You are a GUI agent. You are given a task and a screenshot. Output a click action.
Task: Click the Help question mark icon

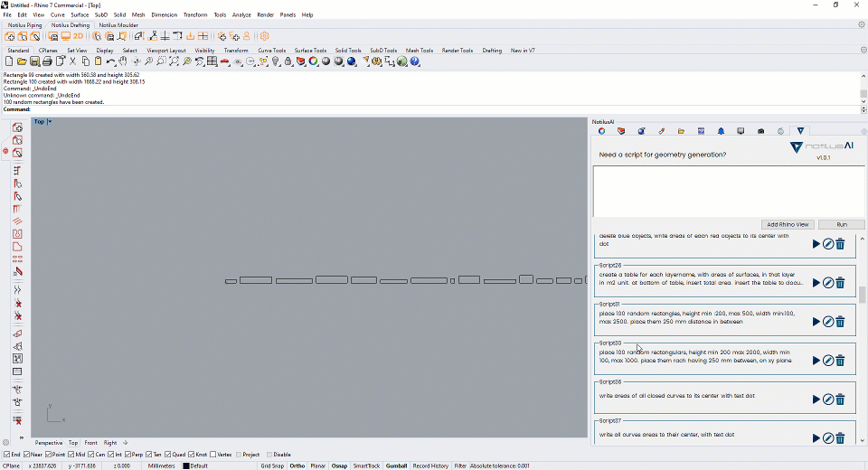415,61
